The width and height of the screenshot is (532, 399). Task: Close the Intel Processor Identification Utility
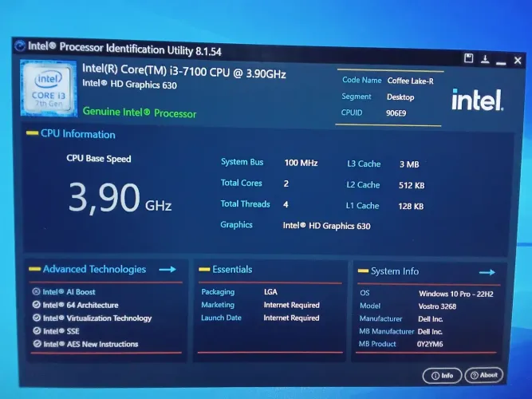(518, 61)
